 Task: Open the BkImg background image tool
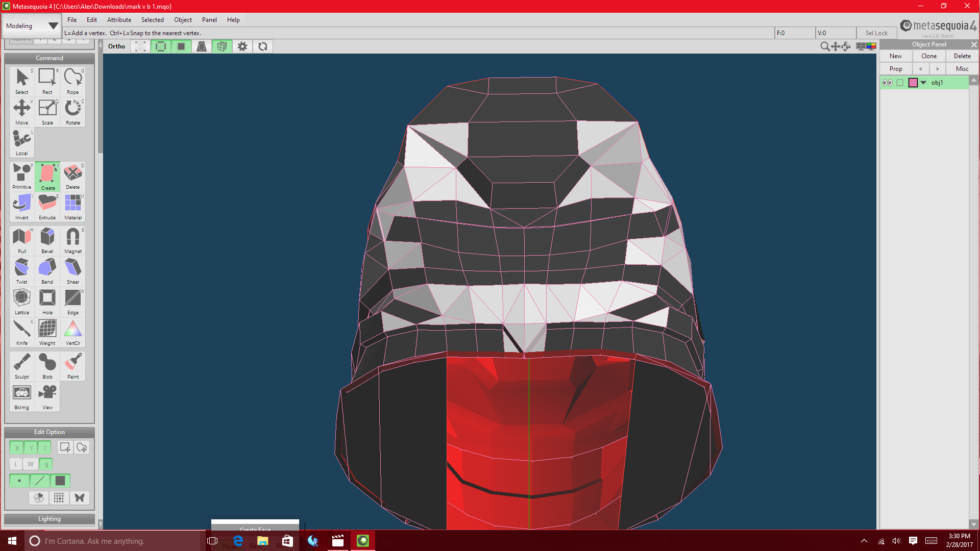pos(22,396)
